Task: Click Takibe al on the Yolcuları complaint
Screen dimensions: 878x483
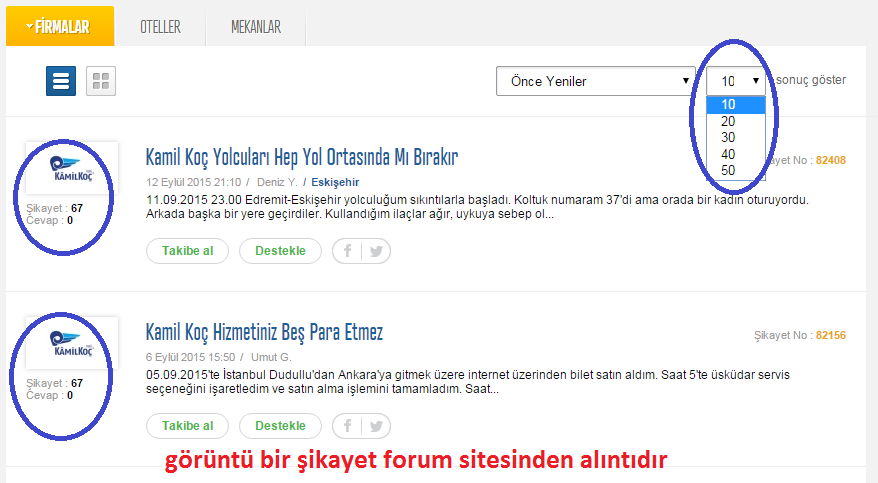Action: pos(188,251)
